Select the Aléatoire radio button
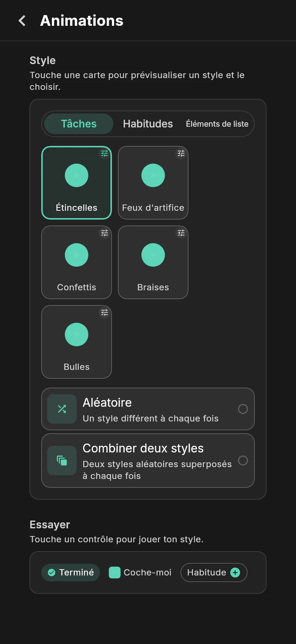This screenshot has width=296, height=644. click(243, 409)
